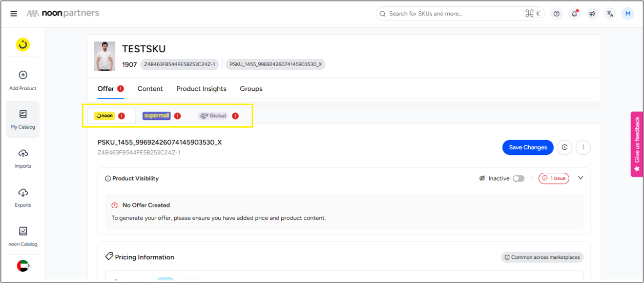Click the No Offer Created message
This screenshot has width=644, height=284.
pyautogui.click(x=344, y=211)
